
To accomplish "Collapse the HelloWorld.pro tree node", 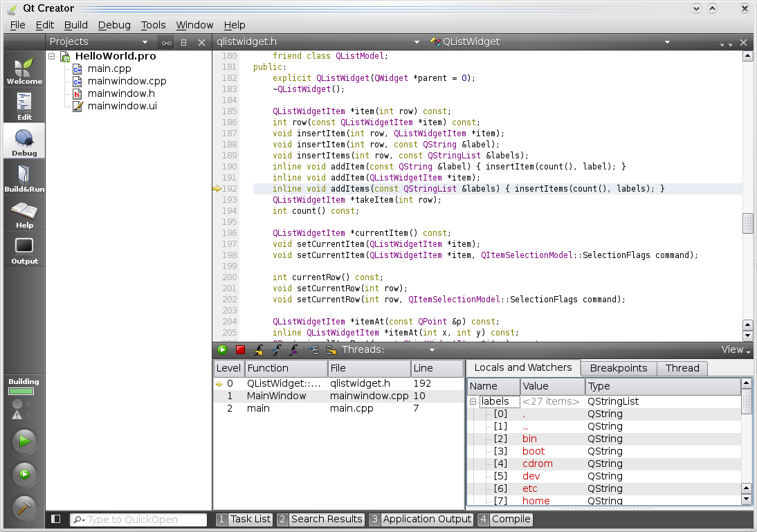I will point(52,56).
